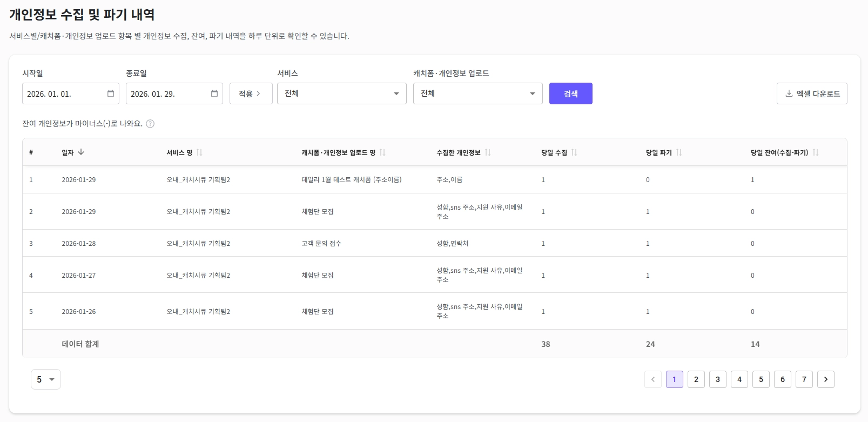Sort by 수집한 개인정보 column icon
868x422 pixels.
click(x=488, y=152)
